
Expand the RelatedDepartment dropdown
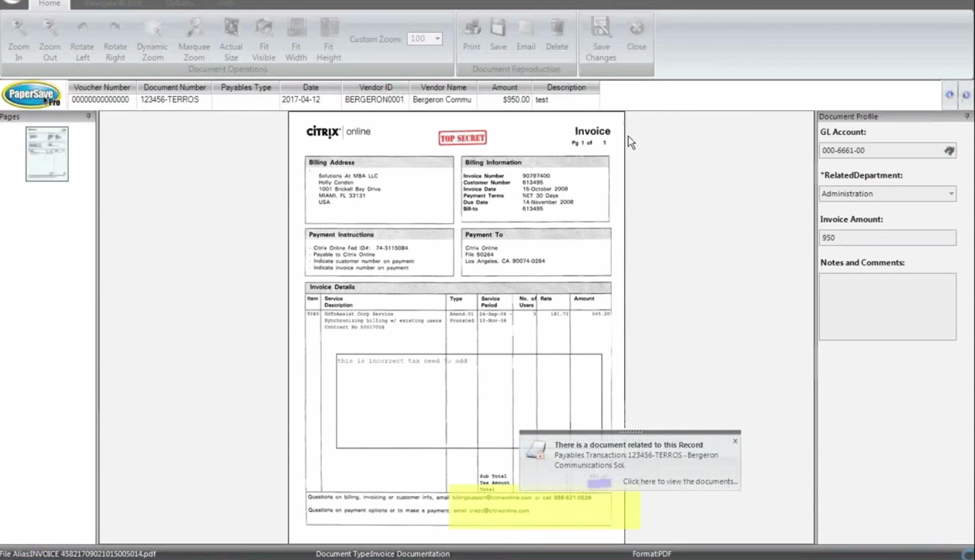[951, 194]
